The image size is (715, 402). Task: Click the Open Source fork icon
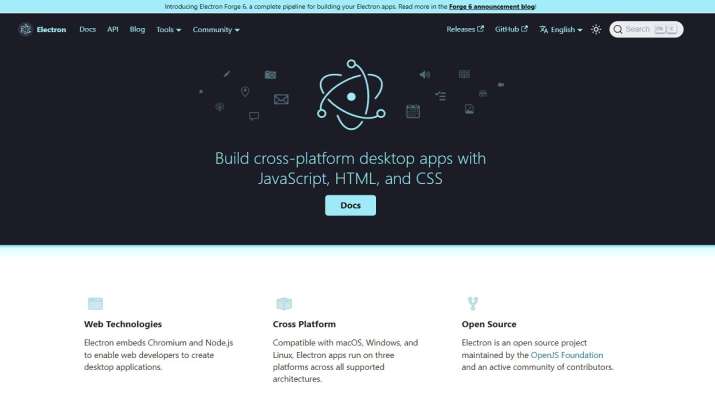473,304
